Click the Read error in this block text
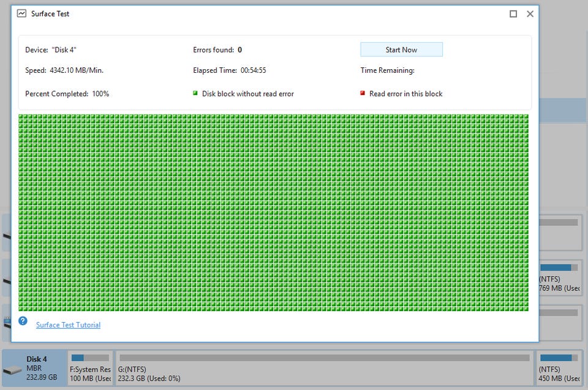 405,94
